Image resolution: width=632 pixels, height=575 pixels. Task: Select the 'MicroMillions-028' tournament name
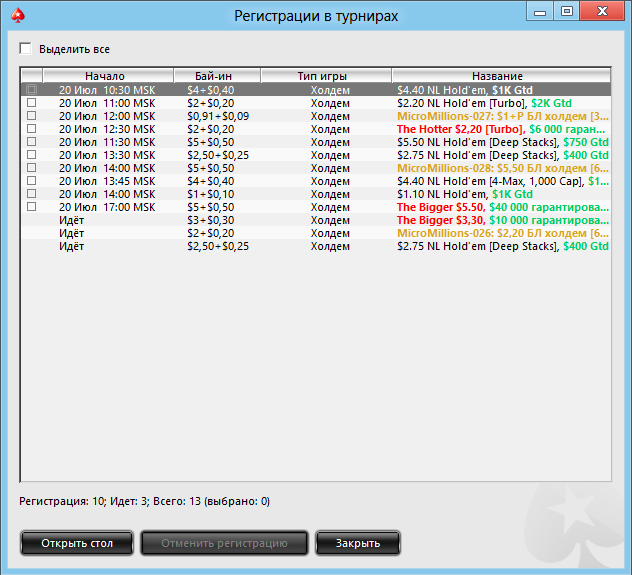tap(503, 168)
